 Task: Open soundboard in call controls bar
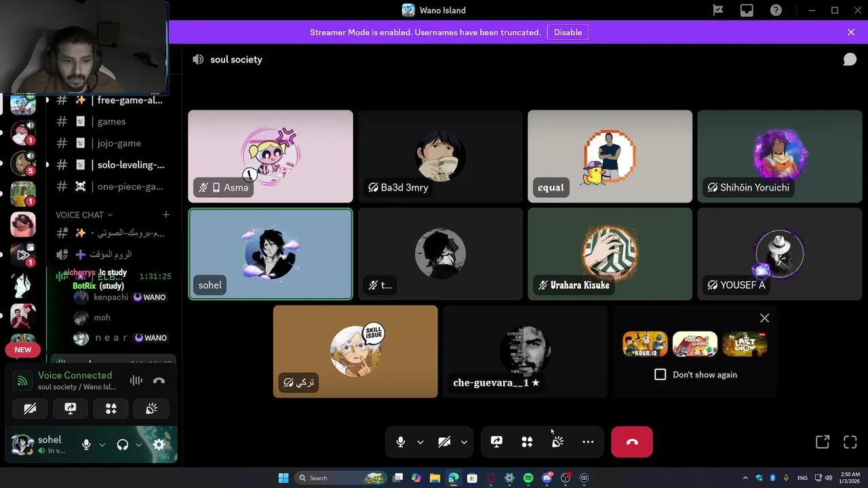tap(557, 442)
